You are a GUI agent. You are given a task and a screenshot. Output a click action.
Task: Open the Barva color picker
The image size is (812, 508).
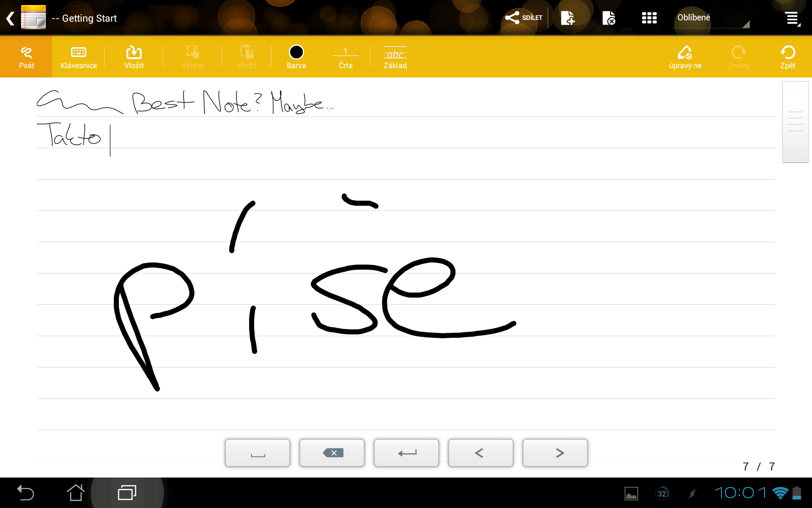click(296, 57)
